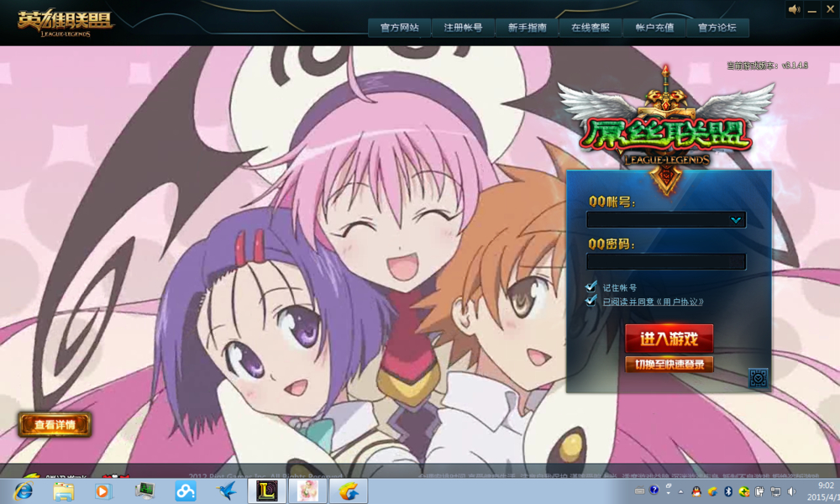Screen dimensions: 840x504
Task: Click the QR code icon in login panel
Action: click(758, 378)
